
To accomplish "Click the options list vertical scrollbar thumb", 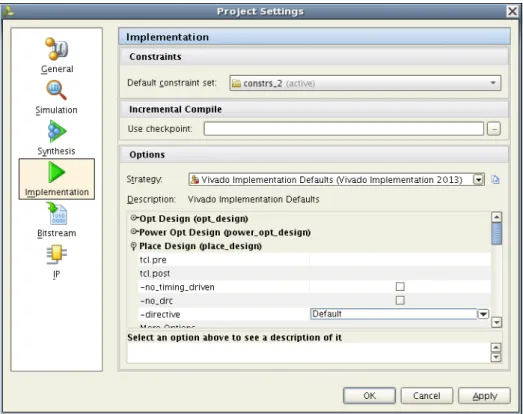I will (x=497, y=234).
